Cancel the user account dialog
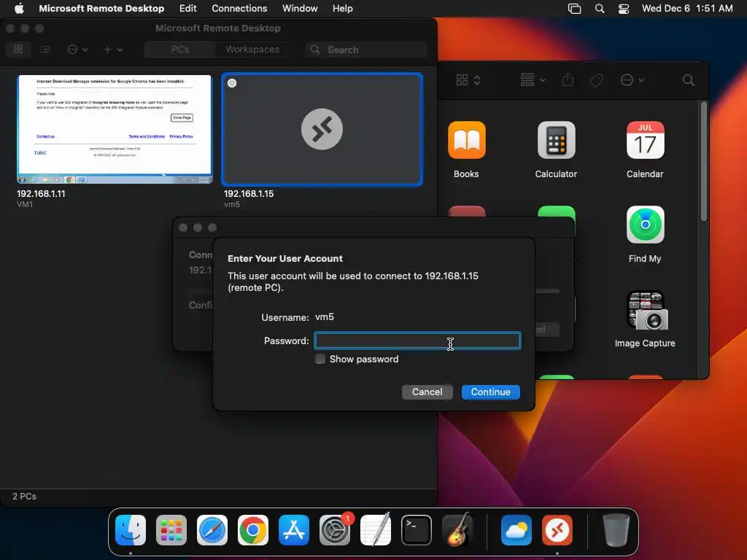 (427, 392)
